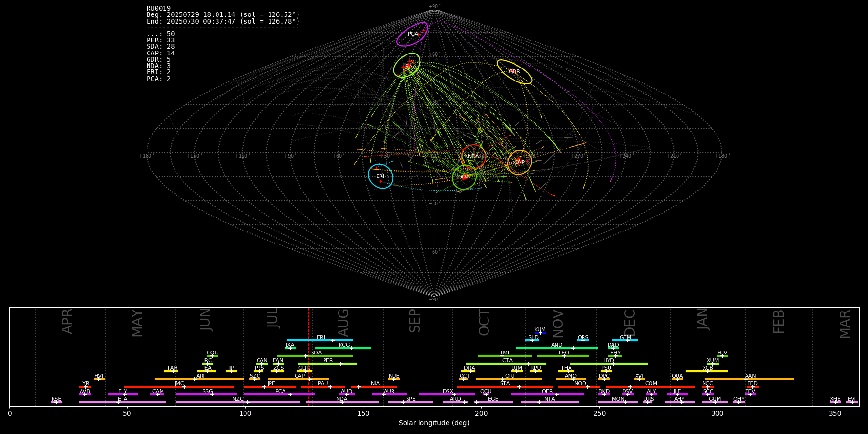Click the XHE shower marker in timeline
868x434 pixels.
coord(835,402)
